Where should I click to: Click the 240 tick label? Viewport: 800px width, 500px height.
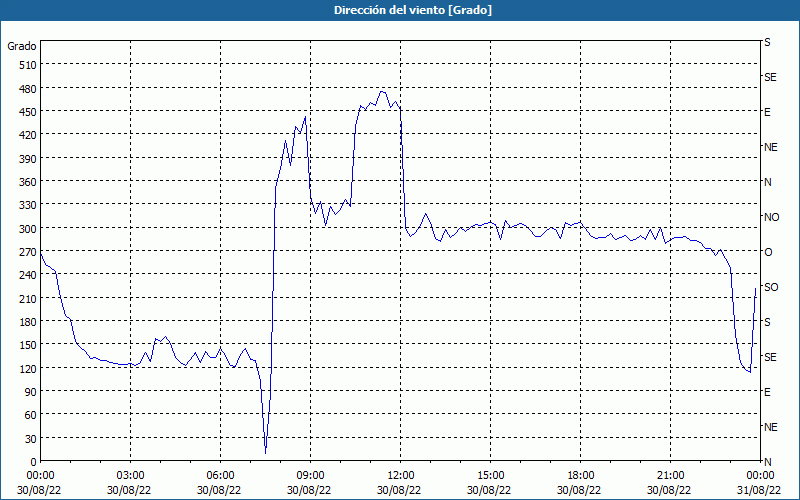tap(28, 276)
